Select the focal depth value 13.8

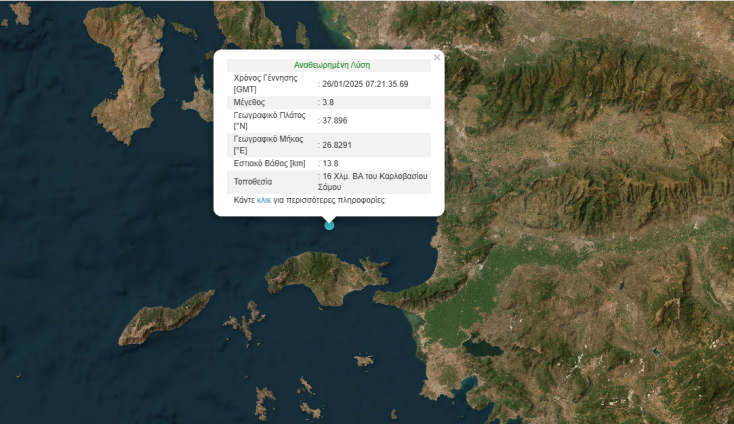[331, 163]
